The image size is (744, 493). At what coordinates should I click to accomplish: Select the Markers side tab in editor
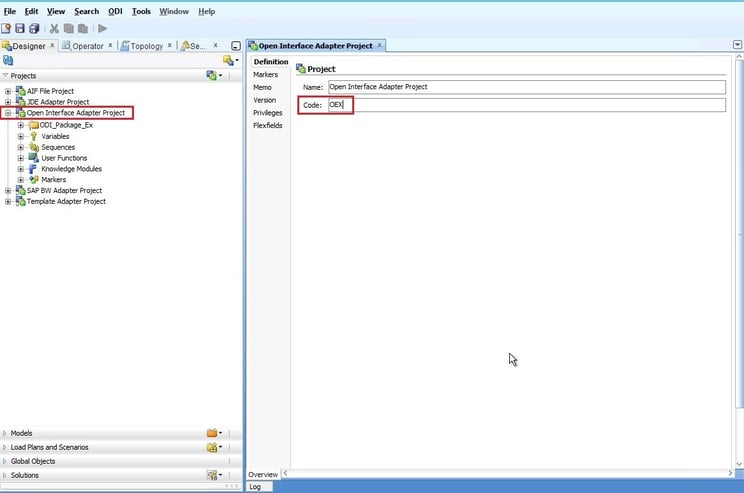click(266, 74)
